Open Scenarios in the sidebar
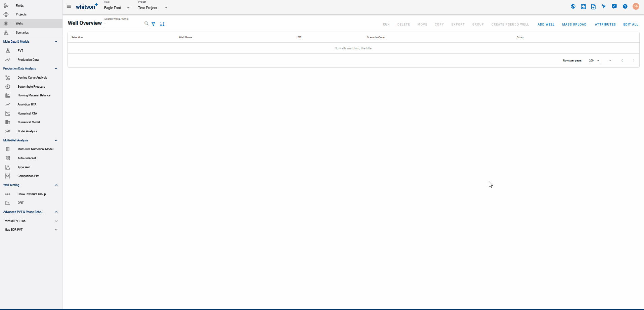The width and height of the screenshot is (644, 310). click(31, 33)
